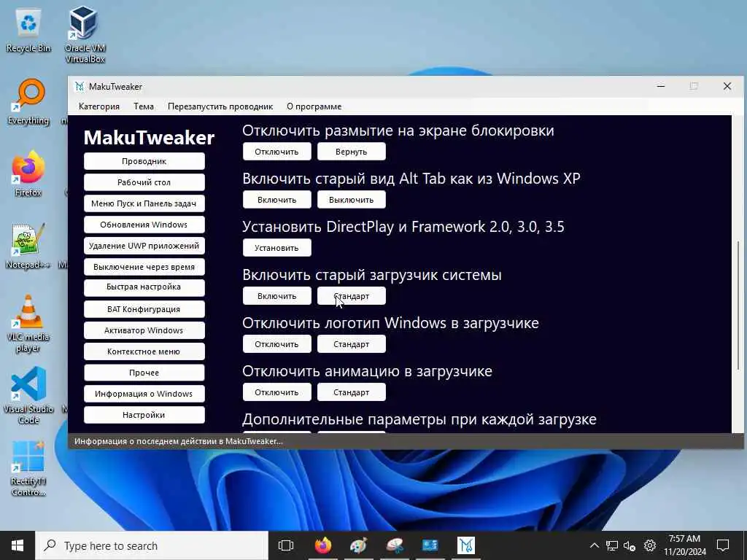Select the Прочее category
Screen dimensions: 747x560
click(x=144, y=373)
